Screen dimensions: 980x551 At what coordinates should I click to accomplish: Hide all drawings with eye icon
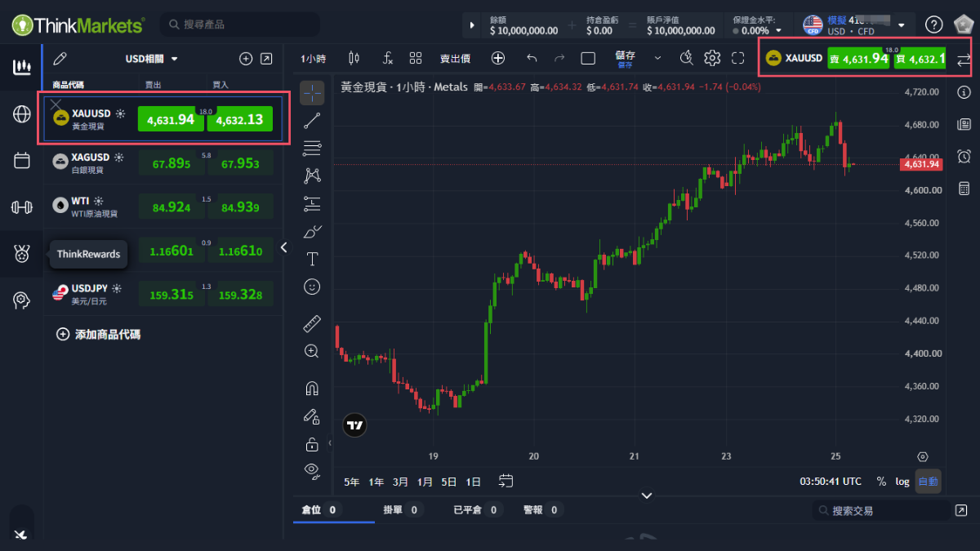pyautogui.click(x=311, y=469)
